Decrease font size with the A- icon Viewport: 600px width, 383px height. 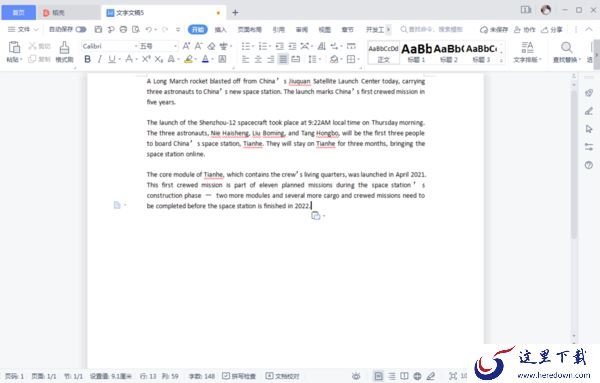(x=199, y=46)
